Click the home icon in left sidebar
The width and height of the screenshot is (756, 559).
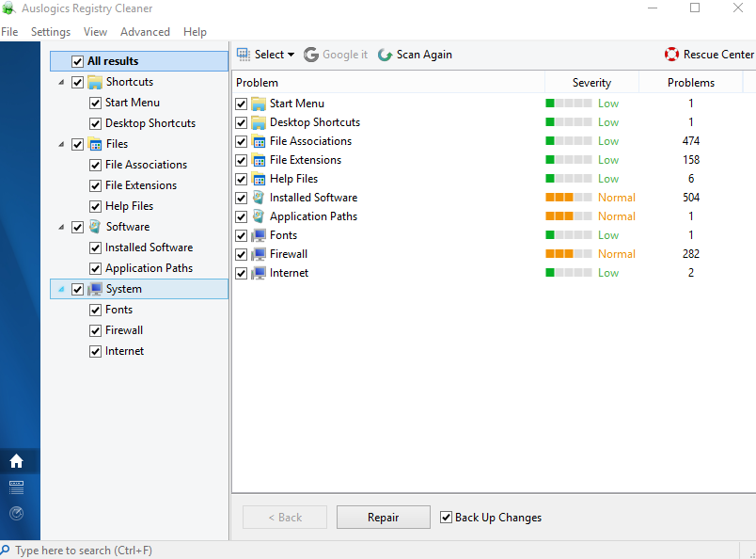[x=16, y=461]
